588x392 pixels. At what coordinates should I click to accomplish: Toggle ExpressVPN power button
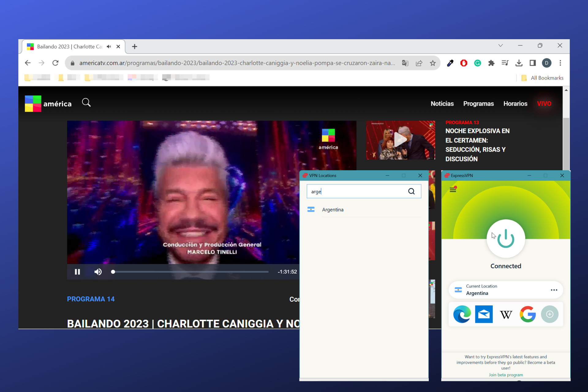point(506,239)
